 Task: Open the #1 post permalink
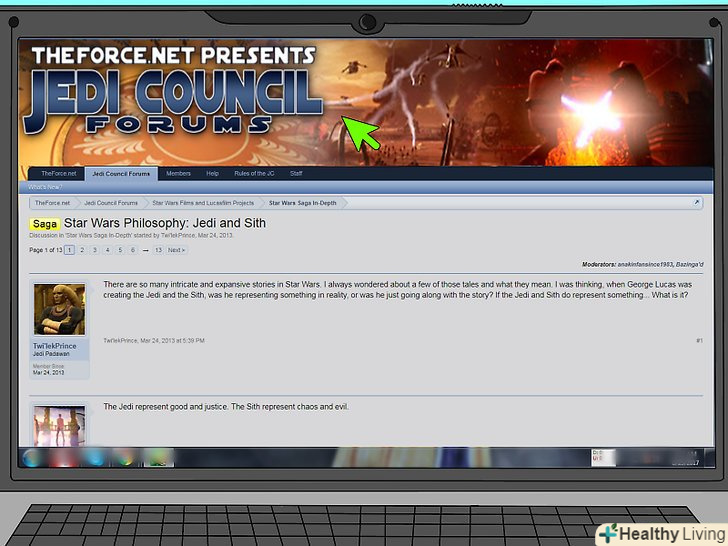coord(699,341)
